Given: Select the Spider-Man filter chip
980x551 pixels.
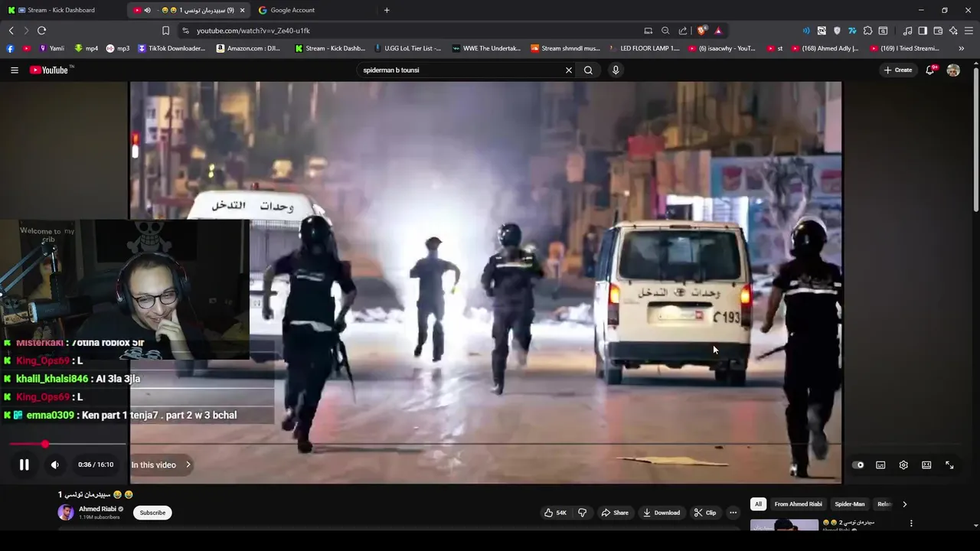Looking at the screenshot, I should tap(850, 504).
